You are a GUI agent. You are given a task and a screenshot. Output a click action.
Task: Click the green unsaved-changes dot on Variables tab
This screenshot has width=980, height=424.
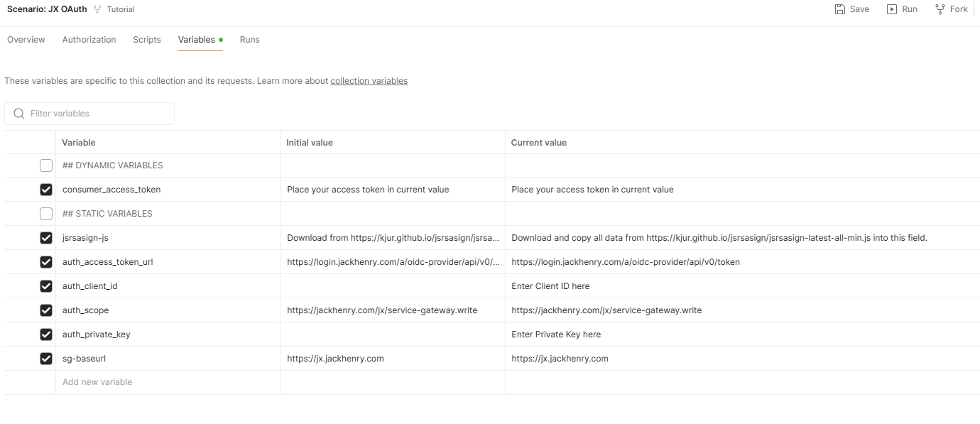click(222, 39)
